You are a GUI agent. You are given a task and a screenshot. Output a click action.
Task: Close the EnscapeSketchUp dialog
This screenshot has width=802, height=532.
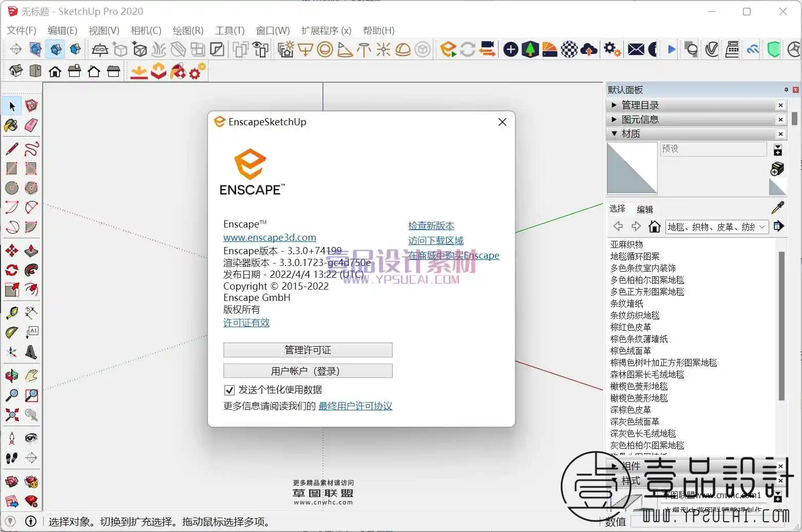point(502,122)
